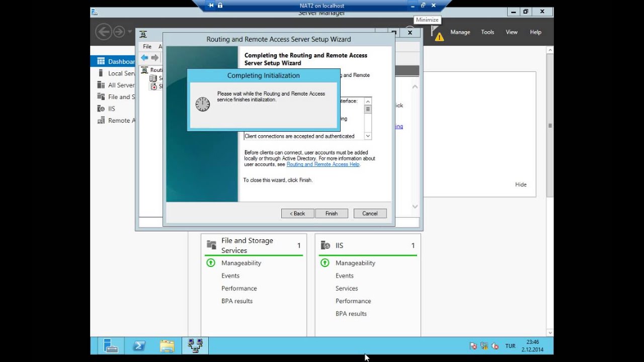Click the green Manageability arrow in File and Storage tile

click(x=211, y=262)
